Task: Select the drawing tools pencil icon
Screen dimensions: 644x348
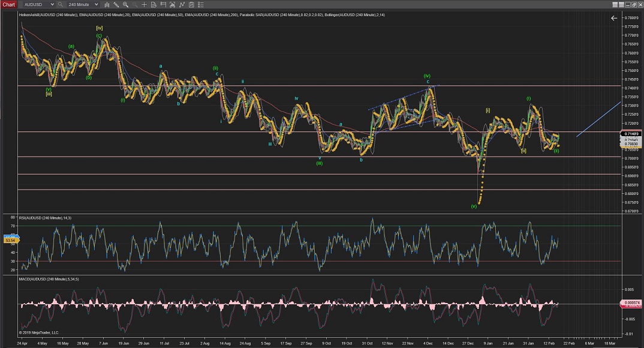Action: click(x=116, y=5)
